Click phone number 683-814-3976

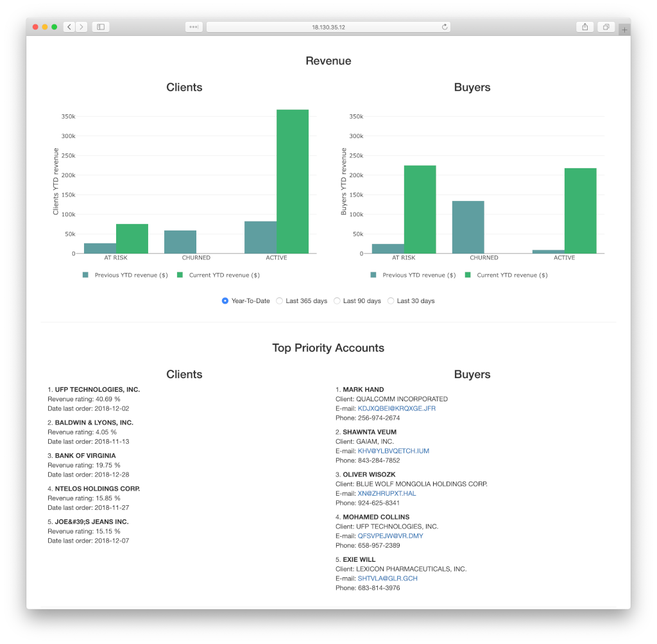379,587
